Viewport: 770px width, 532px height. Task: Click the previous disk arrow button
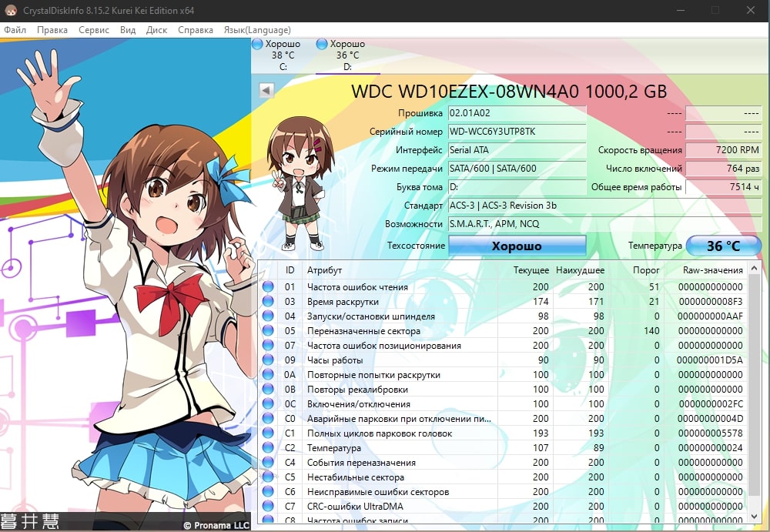(x=266, y=90)
